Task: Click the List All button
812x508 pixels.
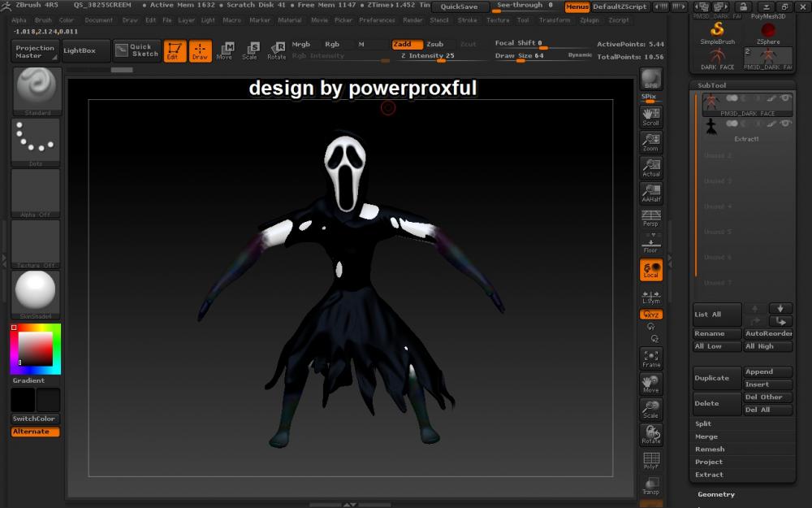Action: click(717, 315)
